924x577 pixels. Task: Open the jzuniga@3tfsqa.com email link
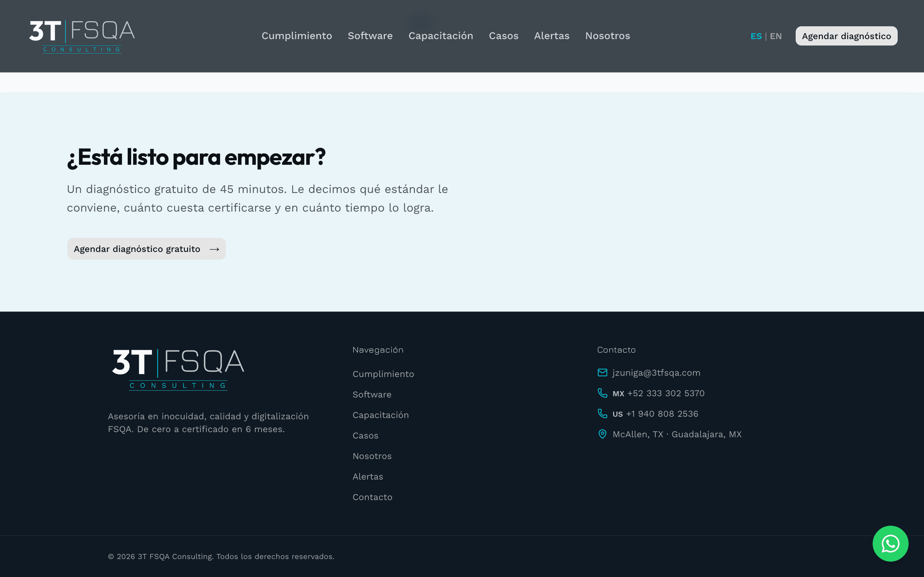(x=656, y=373)
